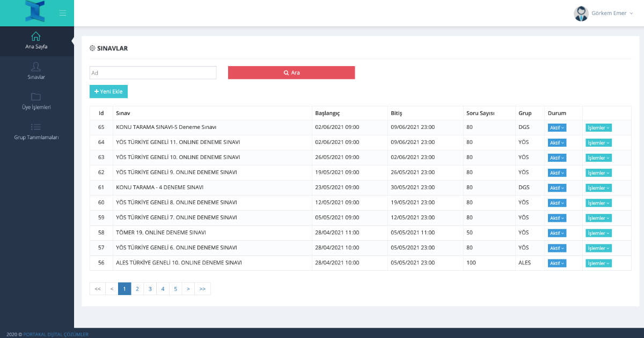Click the Yeni Ekle button

tap(108, 91)
